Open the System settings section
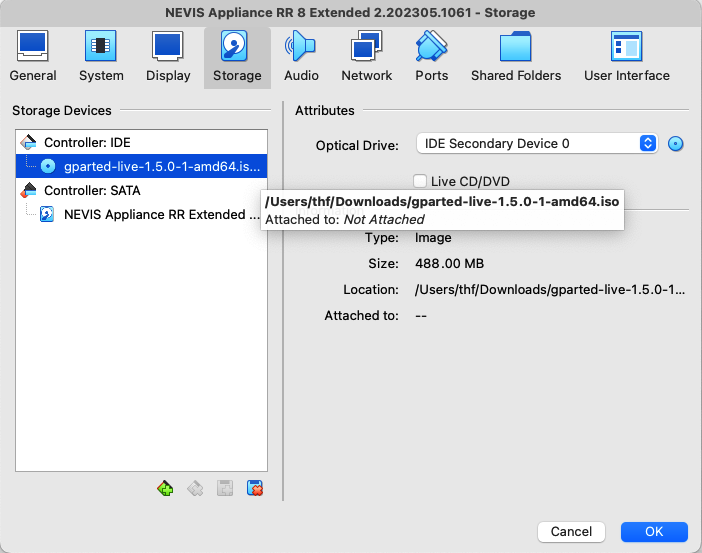This screenshot has height=553, width=702. click(x=101, y=57)
